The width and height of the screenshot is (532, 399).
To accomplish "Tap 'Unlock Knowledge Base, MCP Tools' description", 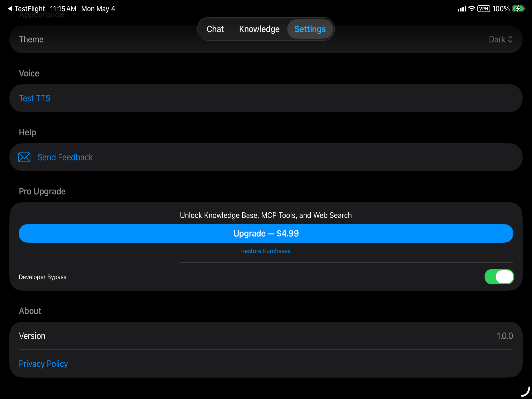I will (x=266, y=215).
